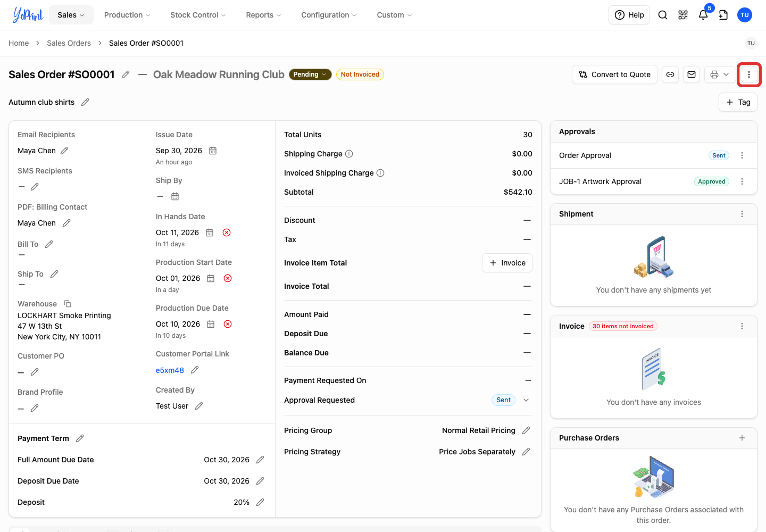Show Shipping Charge info tooltip
Image resolution: width=766 pixels, height=532 pixels.
click(349, 154)
